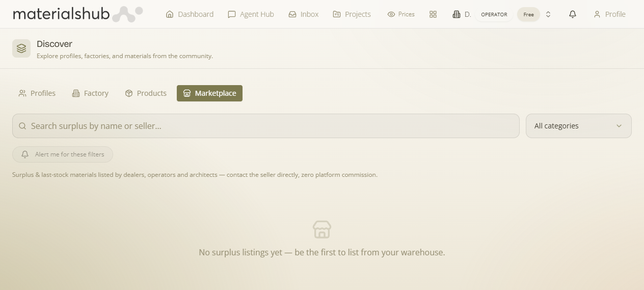Open Prices with the eye icon
644x290 pixels.
point(401,14)
